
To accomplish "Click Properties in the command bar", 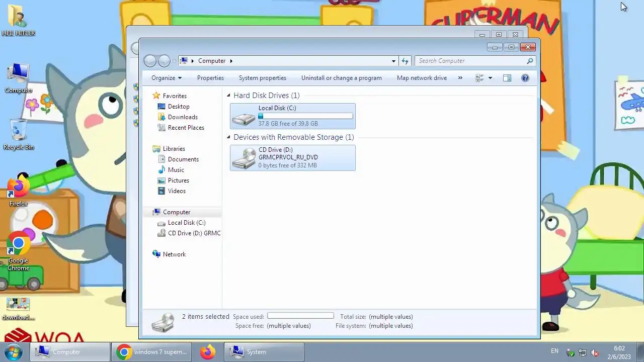I will point(210,78).
